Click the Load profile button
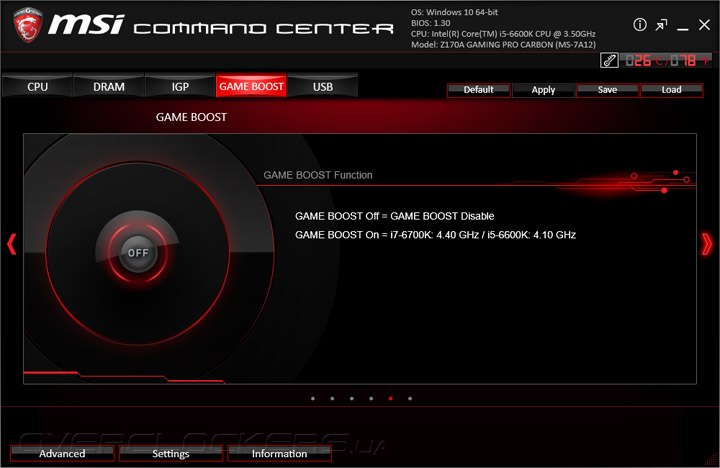The height and width of the screenshot is (468, 720). [672, 90]
